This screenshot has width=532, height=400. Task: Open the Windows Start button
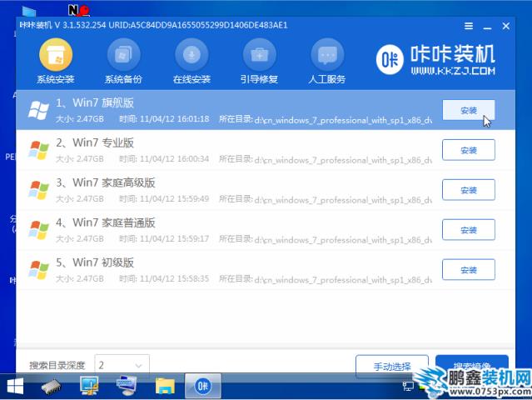coord(15,387)
